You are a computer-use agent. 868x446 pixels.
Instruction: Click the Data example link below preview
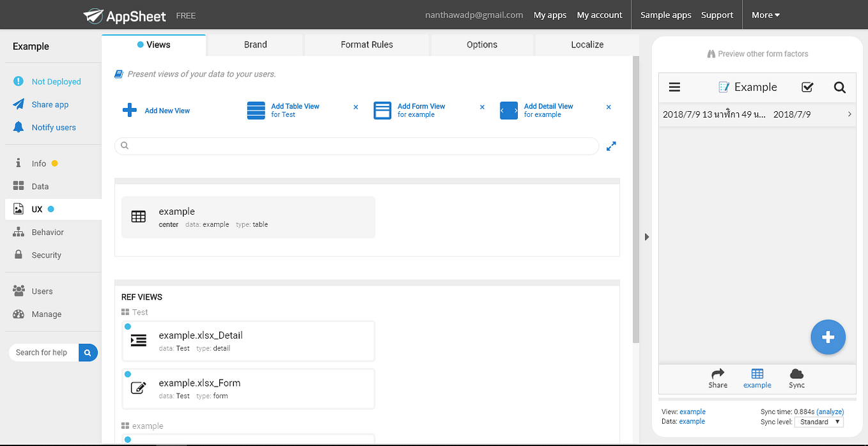(x=692, y=421)
